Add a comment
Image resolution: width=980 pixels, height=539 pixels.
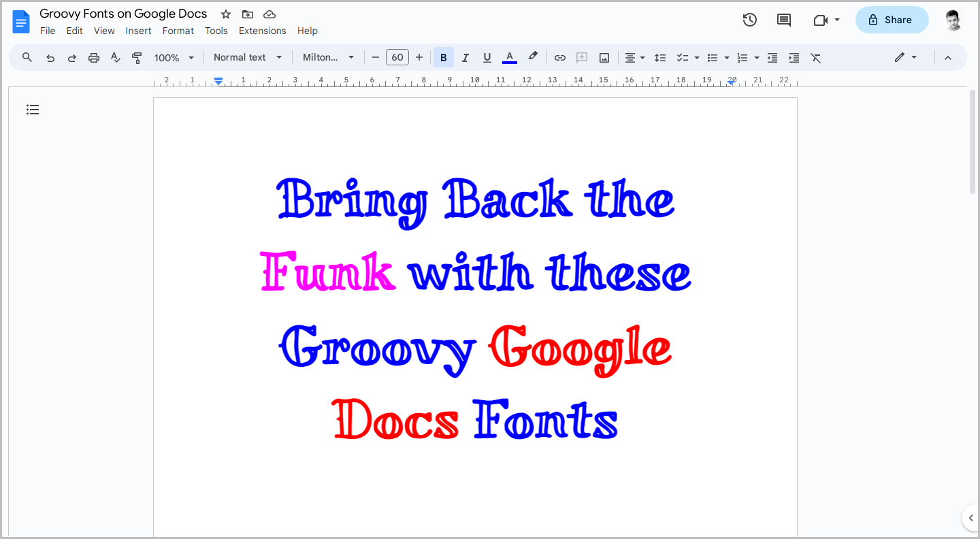pyautogui.click(x=581, y=57)
